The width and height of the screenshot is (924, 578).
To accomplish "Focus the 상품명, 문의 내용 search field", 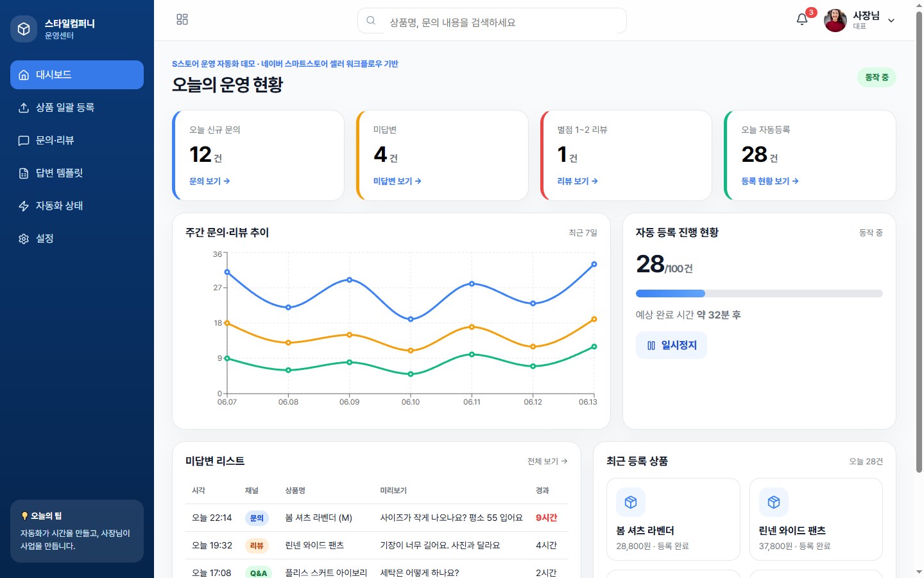I will point(492,21).
